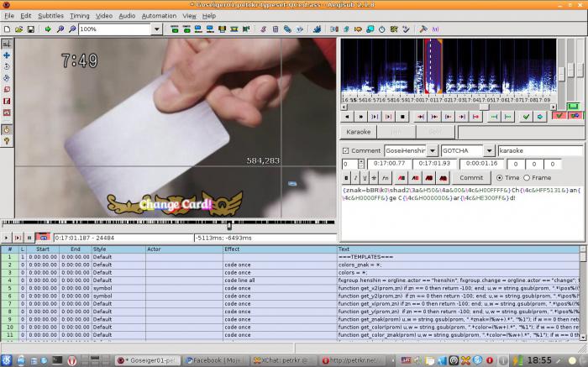The height and width of the screenshot is (367, 588).
Task: Select the Frame radio button
Action: pyautogui.click(x=527, y=178)
